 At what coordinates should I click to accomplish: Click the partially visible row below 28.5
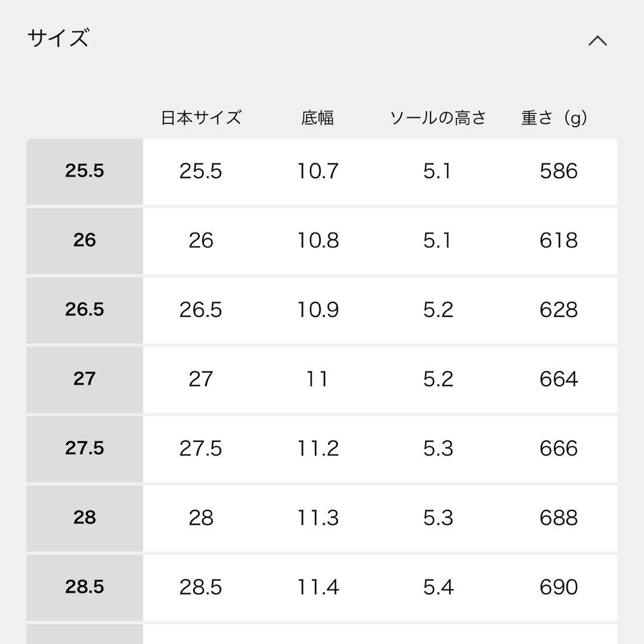[x=322, y=638]
